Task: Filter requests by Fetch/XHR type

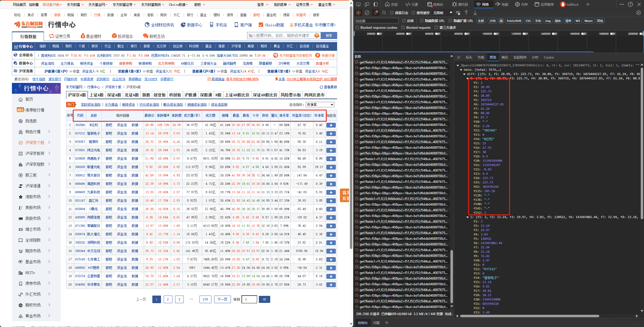Action: 514,21
